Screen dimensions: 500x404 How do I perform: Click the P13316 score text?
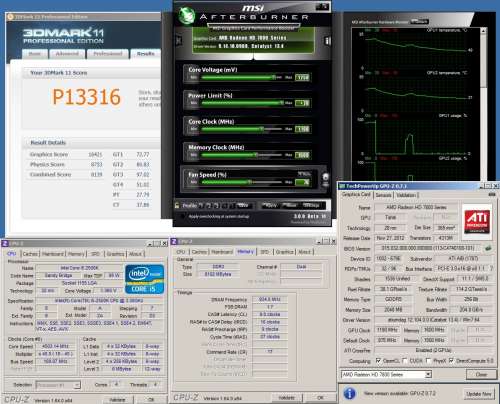(86, 97)
